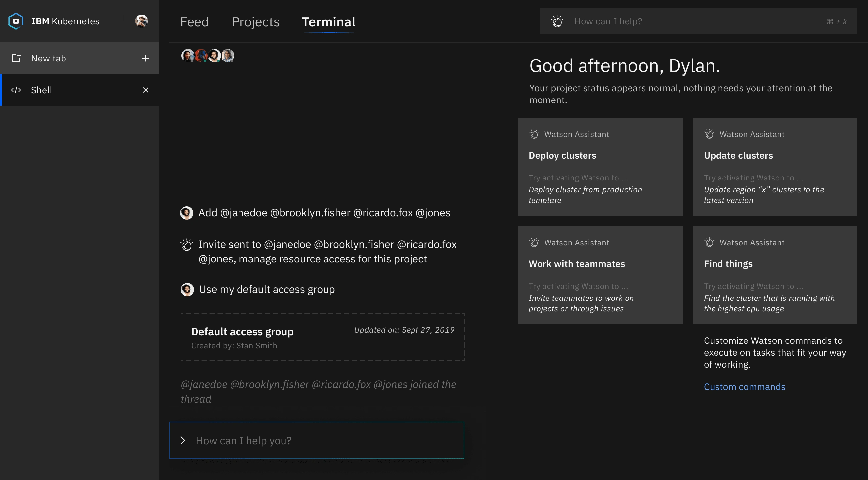Click second participant avatar in thread header
Image resolution: width=868 pixels, height=480 pixels.
coord(201,56)
